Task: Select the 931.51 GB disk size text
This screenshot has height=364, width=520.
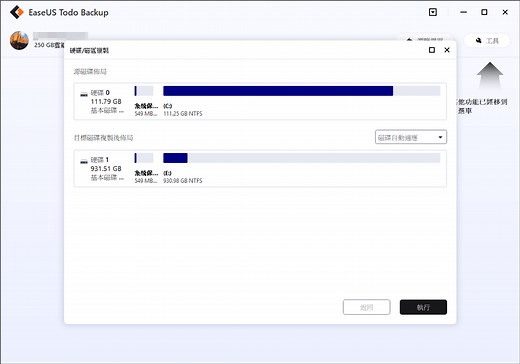Action: point(106,169)
